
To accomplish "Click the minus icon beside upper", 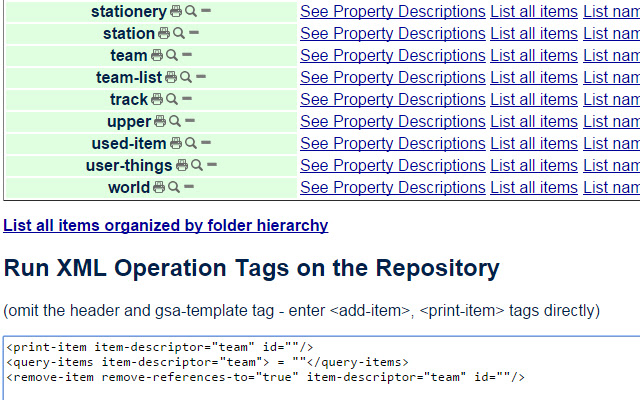I will click(x=190, y=121).
